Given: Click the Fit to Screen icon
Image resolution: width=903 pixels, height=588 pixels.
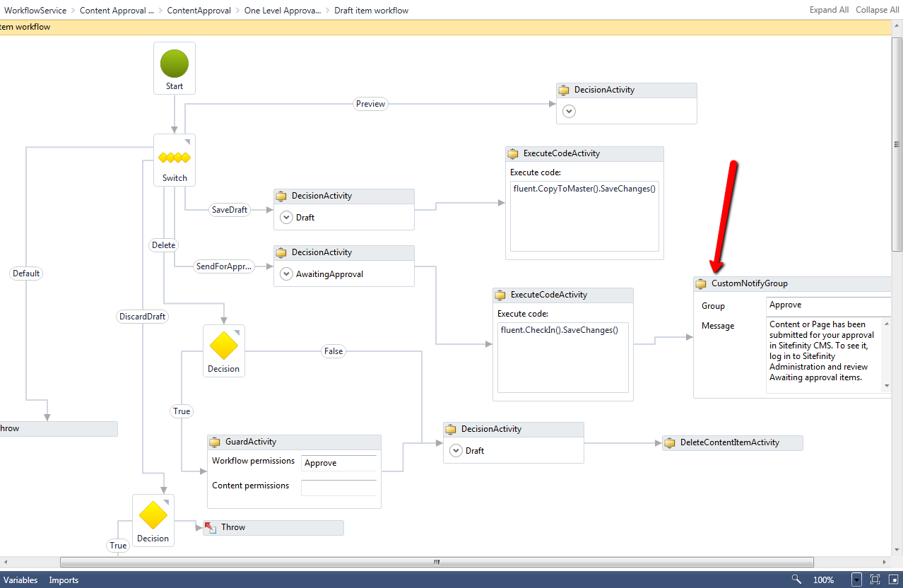Looking at the screenshot, I should (x=874, y=580).
